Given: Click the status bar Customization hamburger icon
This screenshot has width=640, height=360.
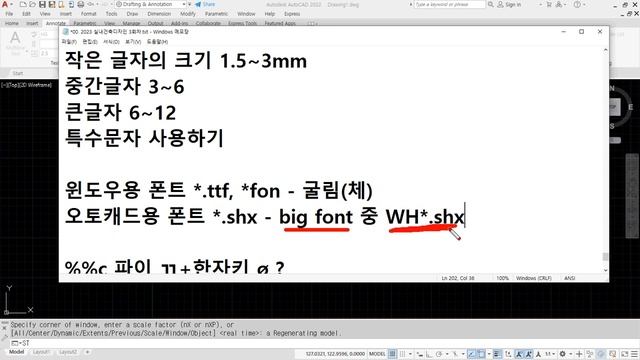Looking at the screenshot, I should [x=635, y=354].
